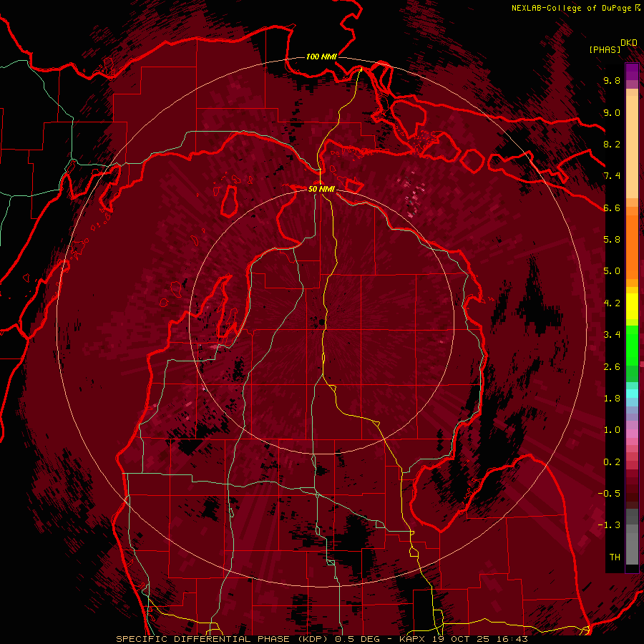This screenshot has height=644, width=644.
Task: Select the -1.3 value on color scale
Action: [x=609, y=525]
